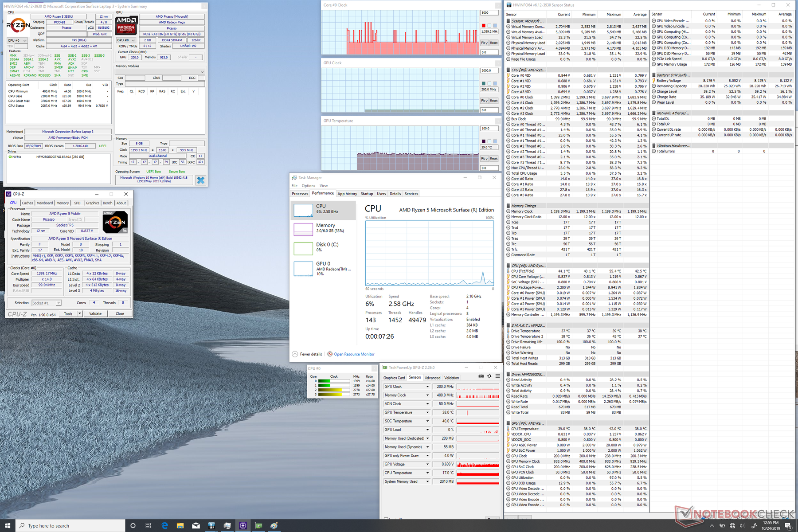Open the CPU #0 selector dropdown
The width and height of the screenshot is (798, 532).
click(17, 40)
